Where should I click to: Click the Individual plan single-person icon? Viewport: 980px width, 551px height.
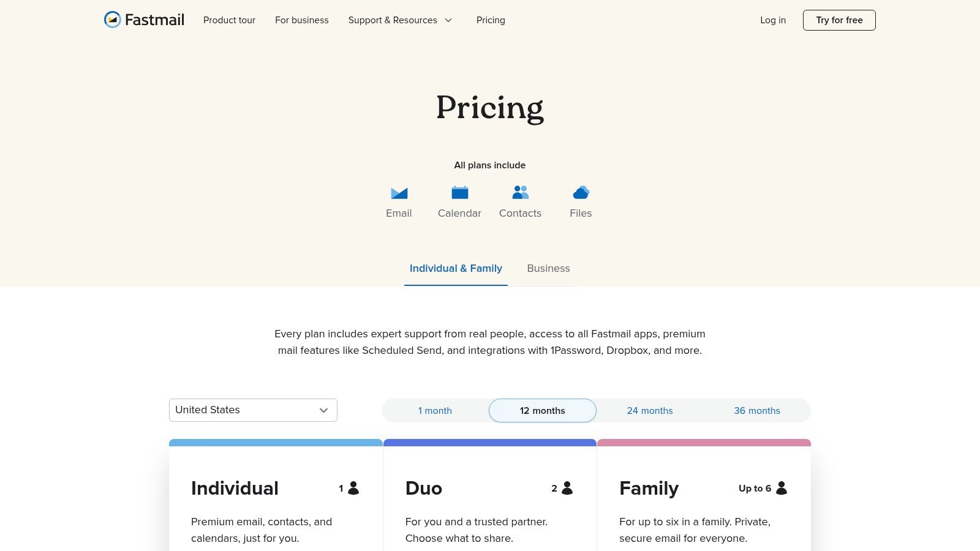pyautogui.click(x=353, y=488)
